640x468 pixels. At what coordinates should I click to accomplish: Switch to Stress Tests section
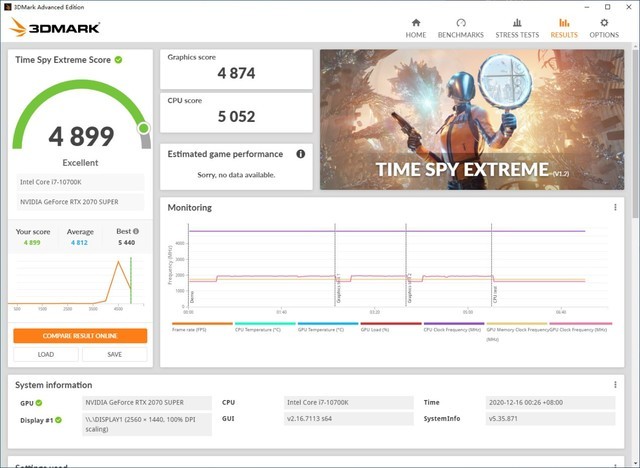coord(517,28)
